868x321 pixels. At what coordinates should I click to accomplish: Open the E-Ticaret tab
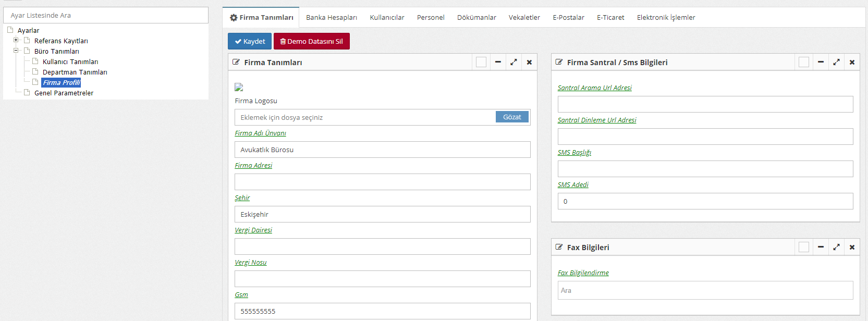coord(610,18)
